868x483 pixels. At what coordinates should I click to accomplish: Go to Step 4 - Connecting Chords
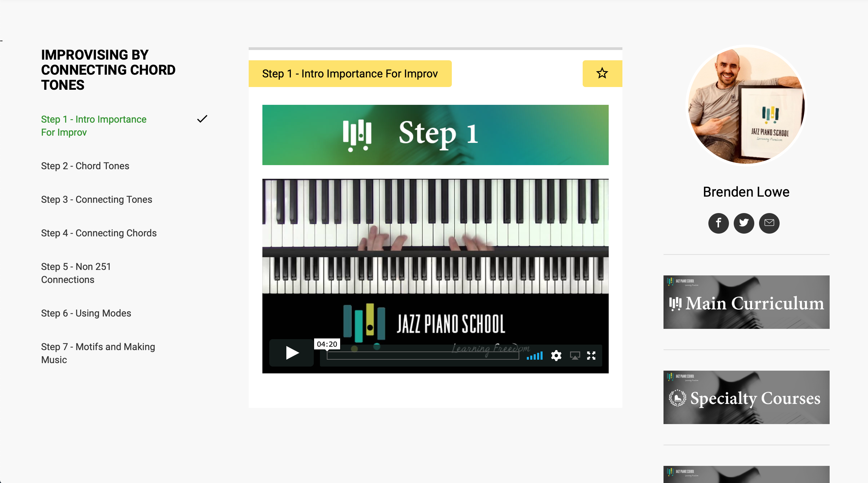tap(99, 233)
